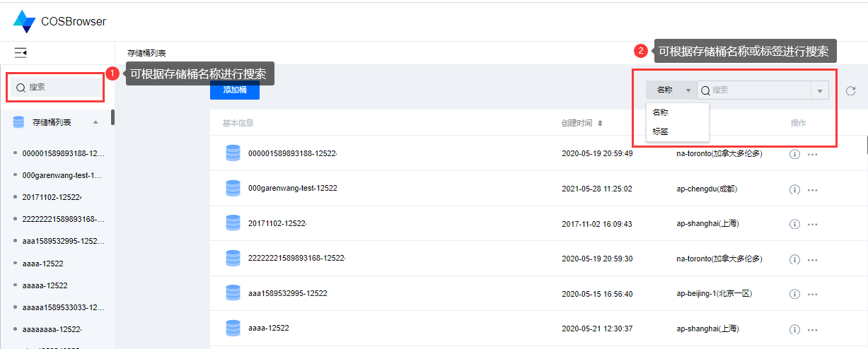Open more actions for 000001589893188-12522

(812, 154)
